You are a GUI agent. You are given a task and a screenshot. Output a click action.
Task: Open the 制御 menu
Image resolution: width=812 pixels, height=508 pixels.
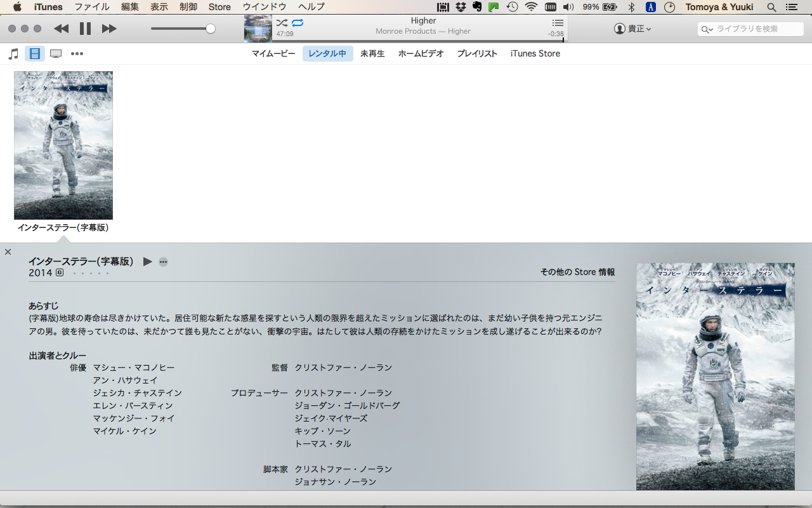coord(188,7)
